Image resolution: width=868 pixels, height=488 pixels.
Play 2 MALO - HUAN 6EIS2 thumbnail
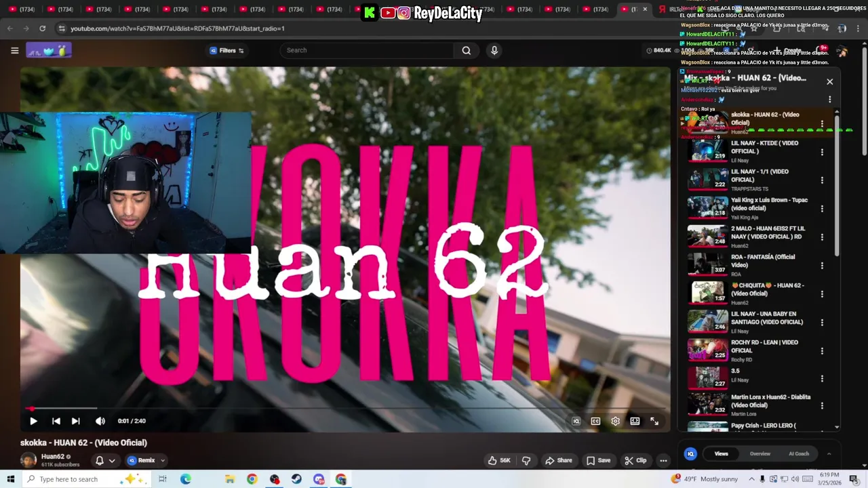coord(708,237)
